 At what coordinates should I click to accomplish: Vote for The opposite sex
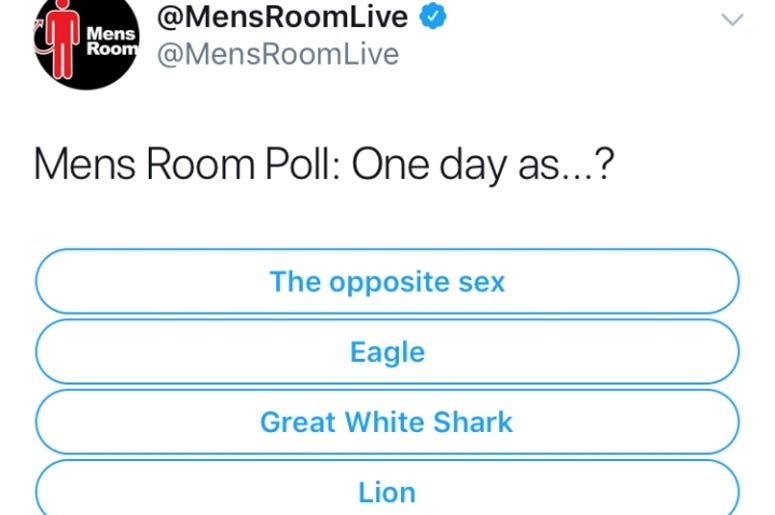(x=387, y=281)
